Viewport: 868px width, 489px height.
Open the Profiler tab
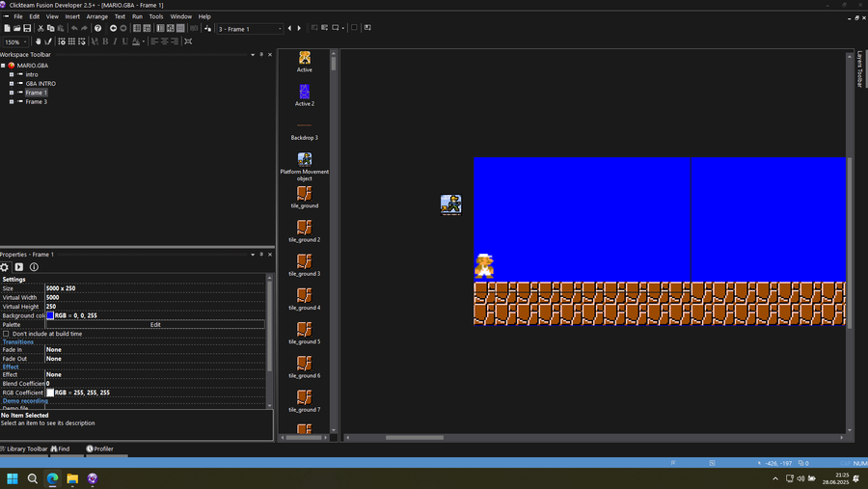99,449
